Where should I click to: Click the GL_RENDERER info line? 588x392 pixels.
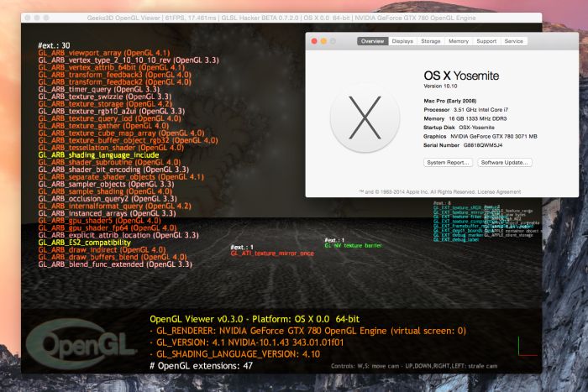click(x=308, y=331)
